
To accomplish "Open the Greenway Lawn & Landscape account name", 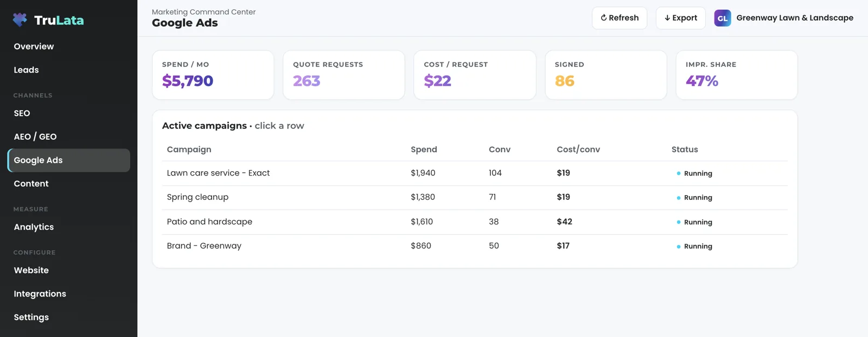I will pyautogui.click(x=795, y=18).
